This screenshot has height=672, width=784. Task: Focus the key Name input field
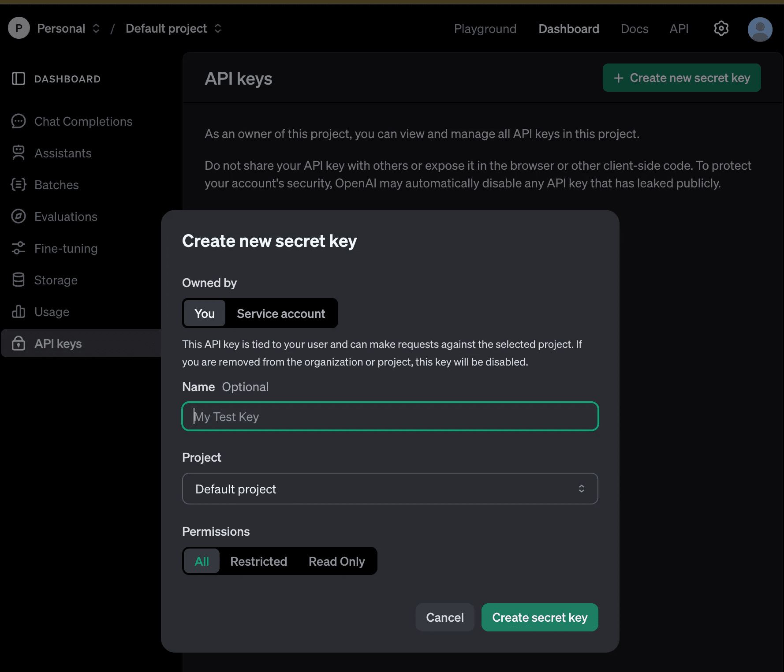coord(390,416)
